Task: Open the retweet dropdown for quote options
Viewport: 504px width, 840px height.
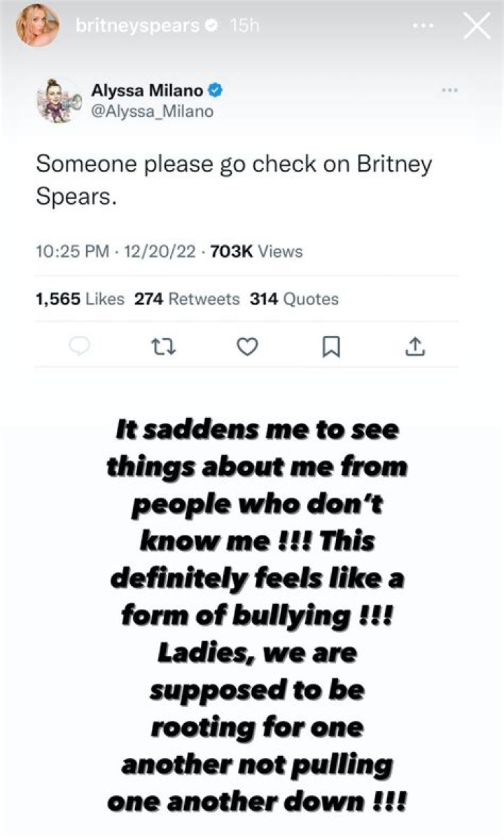Action: (x=163, y=346)
